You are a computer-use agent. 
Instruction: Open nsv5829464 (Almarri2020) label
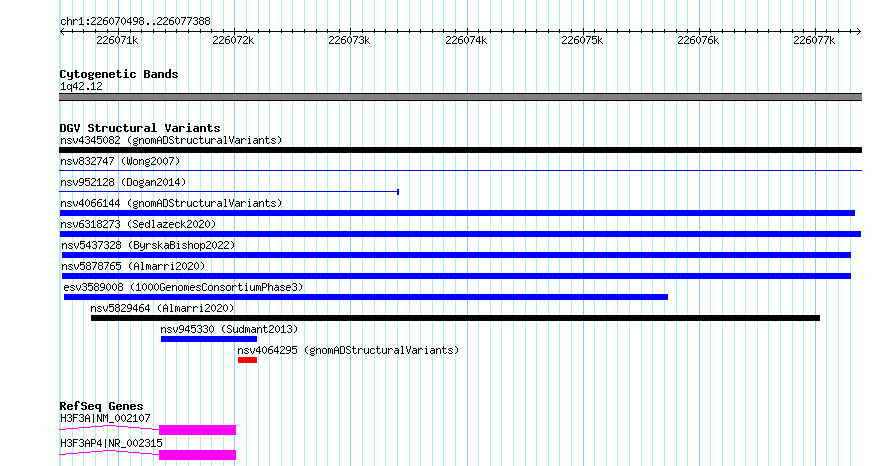[x=162, y=308]
